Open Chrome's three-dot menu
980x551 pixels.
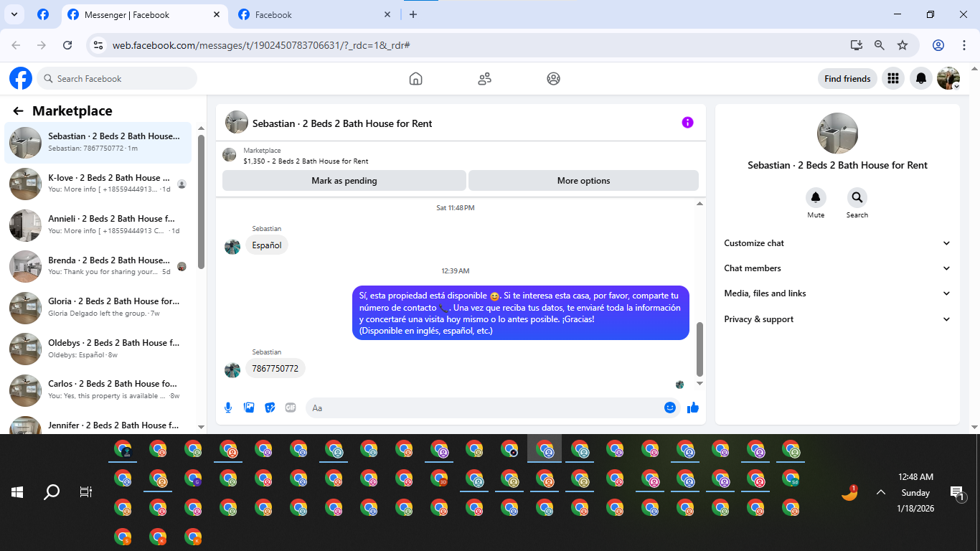tap(964, 45)
